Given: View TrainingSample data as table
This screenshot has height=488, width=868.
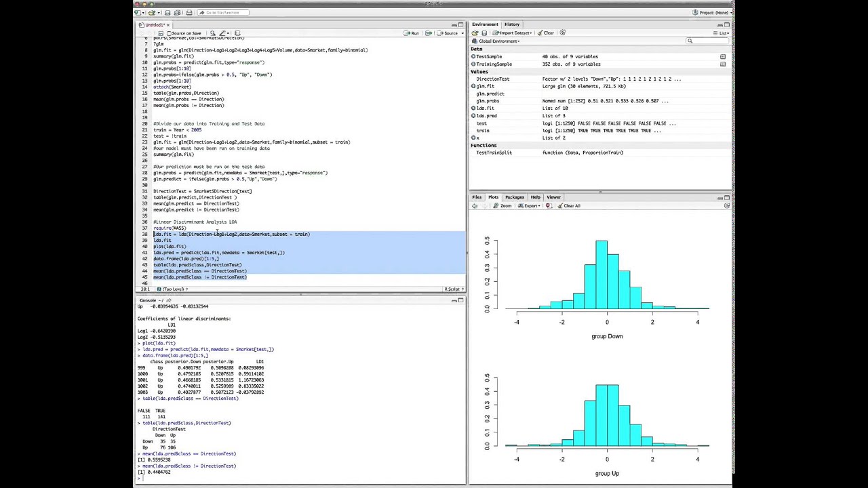Looking at the screenshot, I should [x=723, y=64].
